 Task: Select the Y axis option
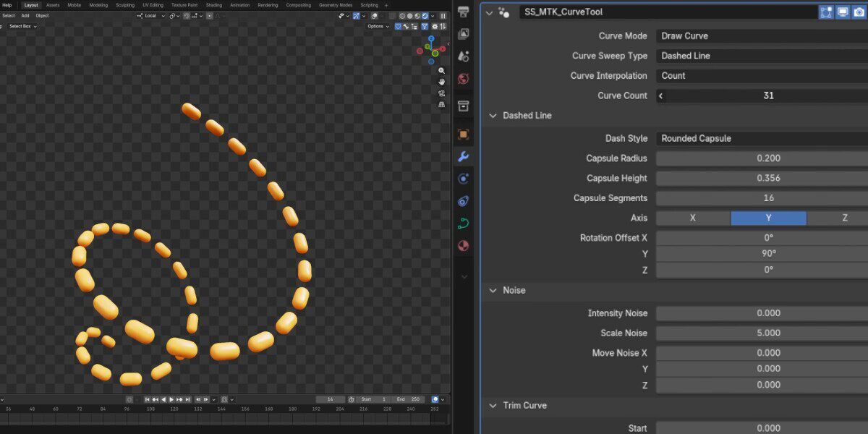click(x=768, y=218)
